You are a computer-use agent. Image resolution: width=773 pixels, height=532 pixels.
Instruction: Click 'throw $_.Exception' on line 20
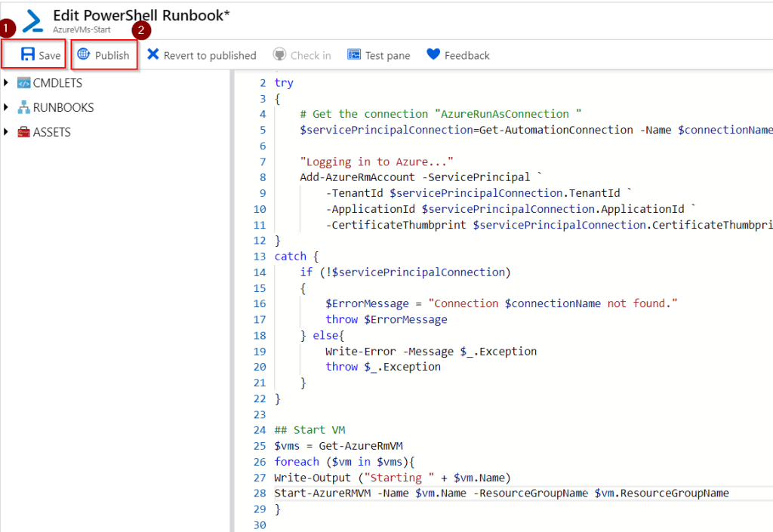[383, 367]
